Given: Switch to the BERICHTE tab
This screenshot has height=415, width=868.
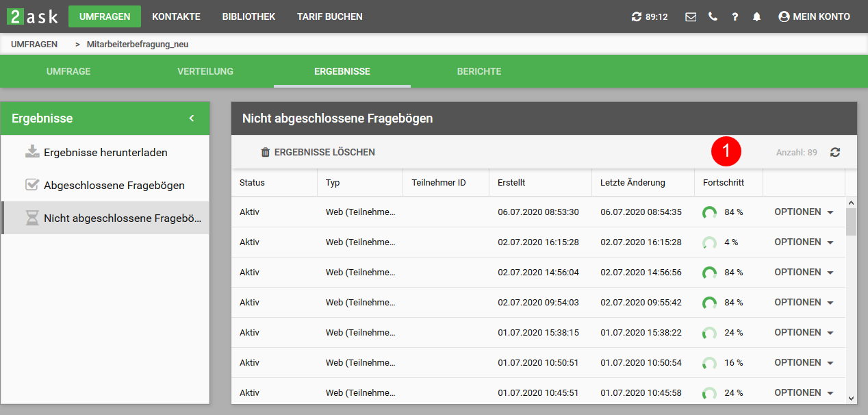Looking at the screenshot, I should click(x=479, y=71).
